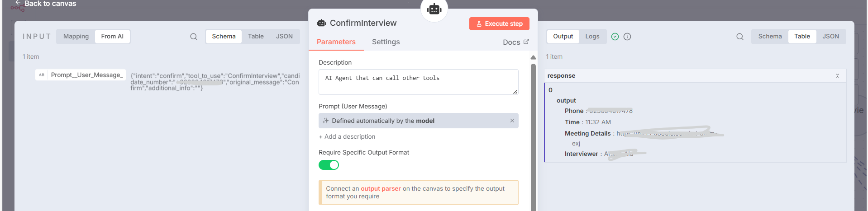The image size is (868, 211).
Task: Open the Logs tab
Action: (592, 37)
